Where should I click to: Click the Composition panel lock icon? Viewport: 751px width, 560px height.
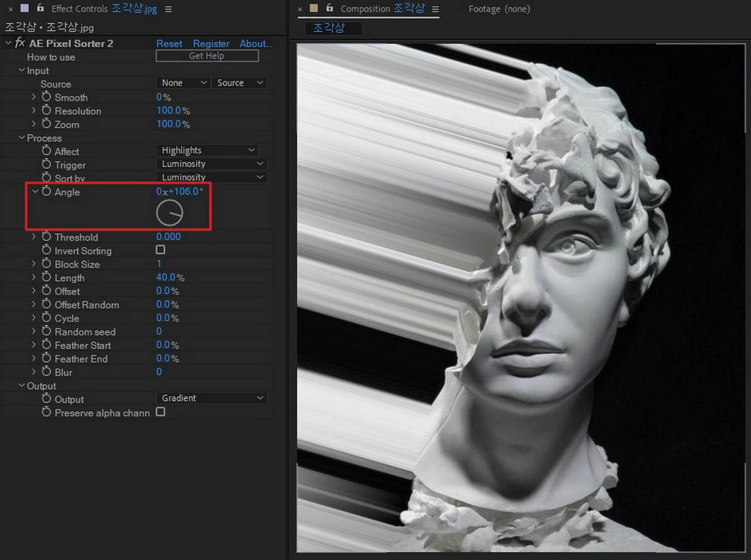[329, 8]
